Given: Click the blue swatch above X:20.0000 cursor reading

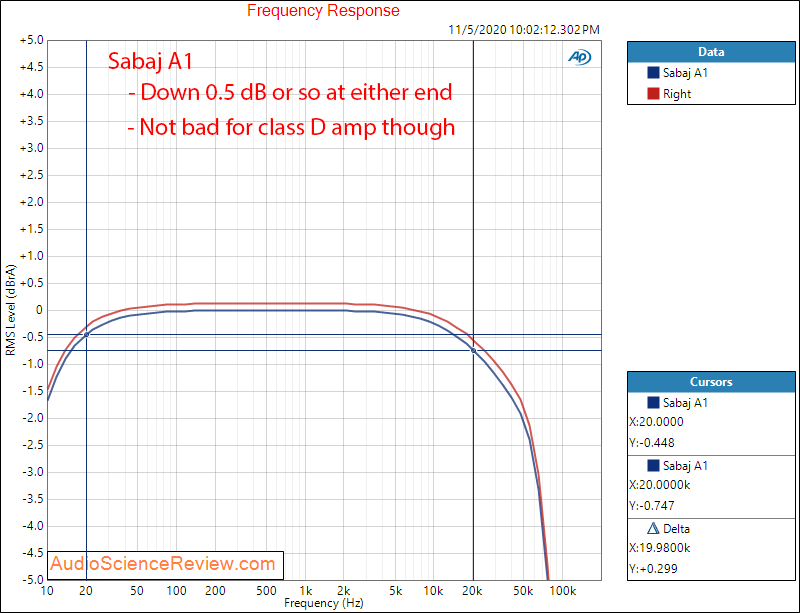Looking at the screenshot, I should click(653, 403).
